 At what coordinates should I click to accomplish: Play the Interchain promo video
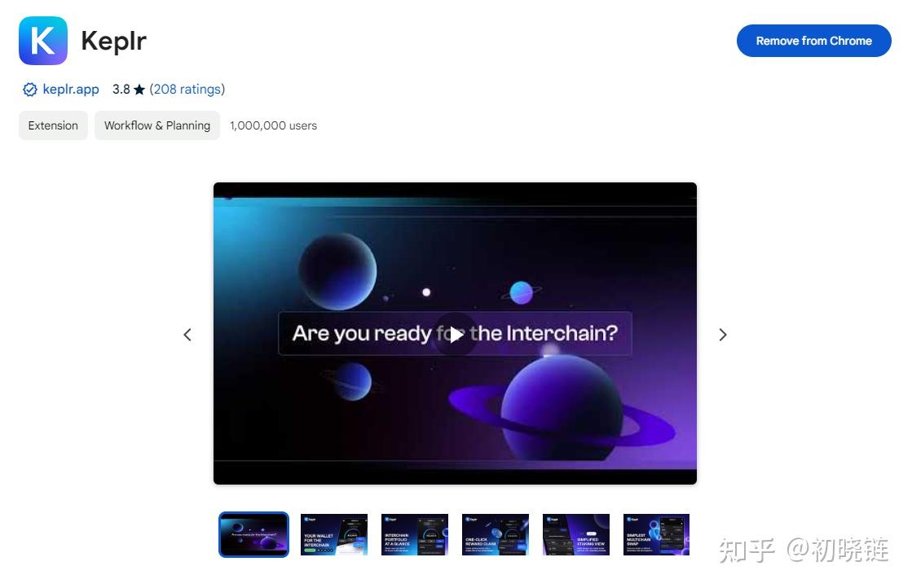[456, 334]
